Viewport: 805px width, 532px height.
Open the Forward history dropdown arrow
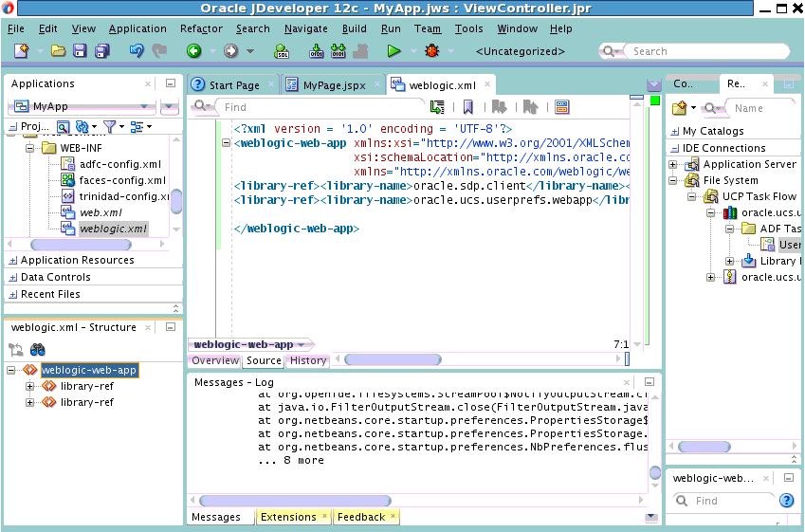pyautogui.click(x=250, y=51)
